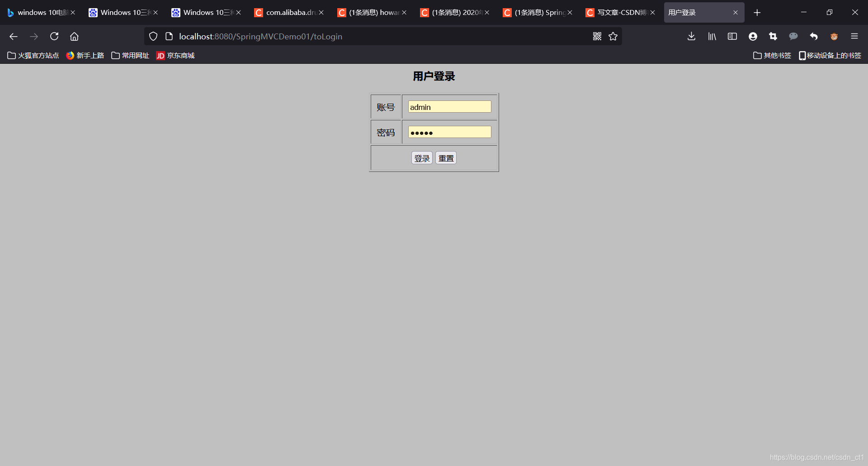
Task: Focus the admin account input field
Action: [449, 107]
